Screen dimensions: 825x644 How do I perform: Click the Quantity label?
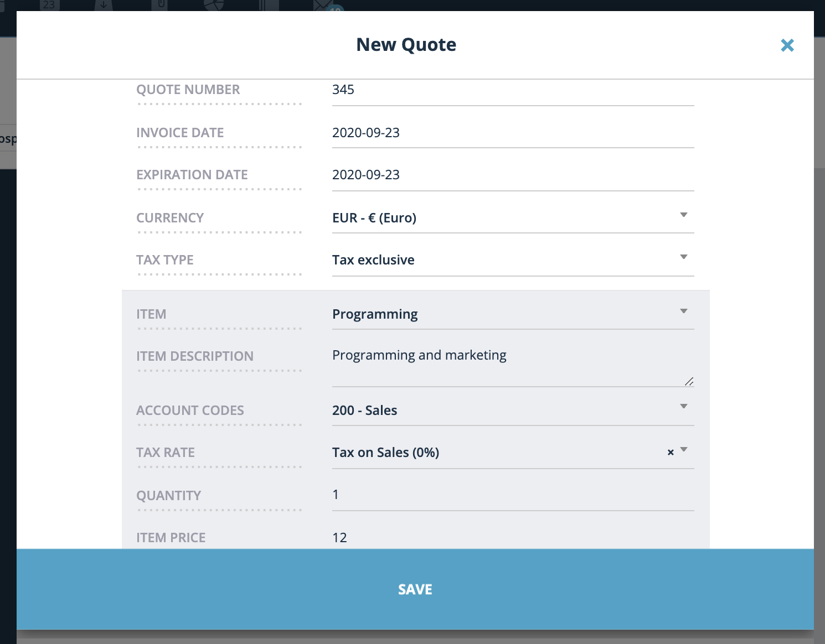(169, 496)
